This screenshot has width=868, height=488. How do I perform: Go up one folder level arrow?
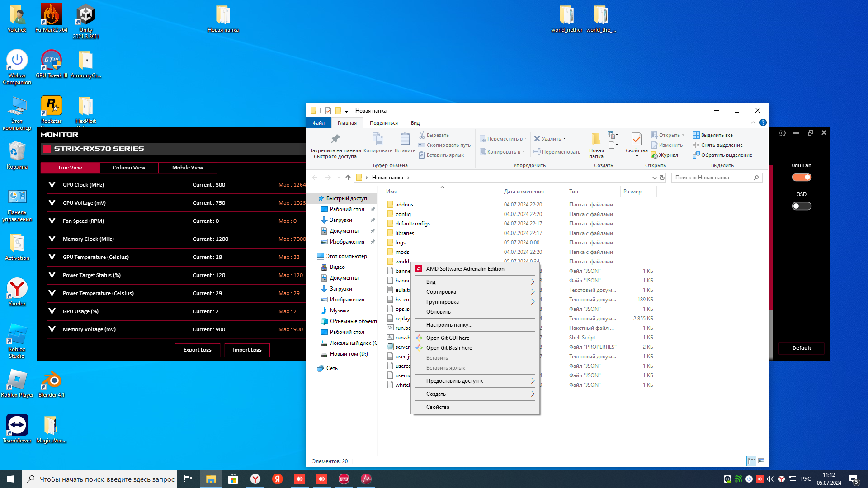pyautogui.click(x=348, y=178)
